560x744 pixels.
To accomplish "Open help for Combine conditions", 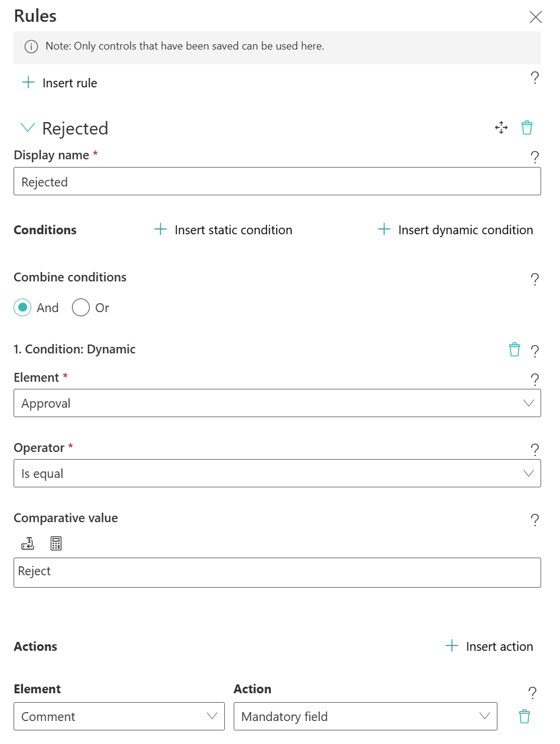I will [x=535, y=279].
